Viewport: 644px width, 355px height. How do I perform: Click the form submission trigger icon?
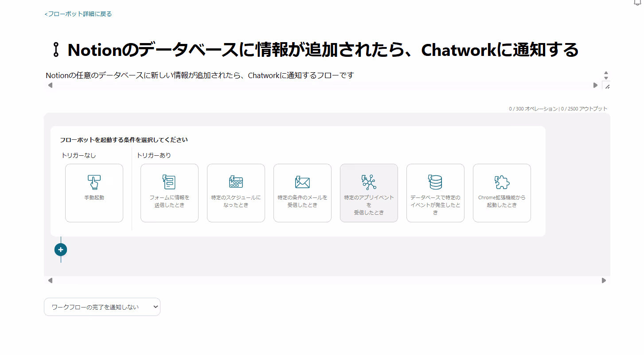(x=169, y=182)
